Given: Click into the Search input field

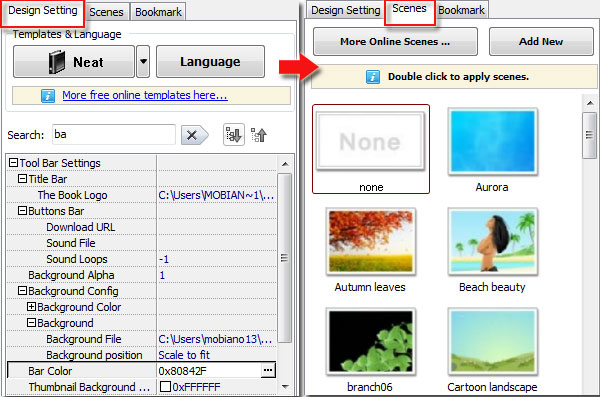Looking at the screenshot, I should pos(114,134).
